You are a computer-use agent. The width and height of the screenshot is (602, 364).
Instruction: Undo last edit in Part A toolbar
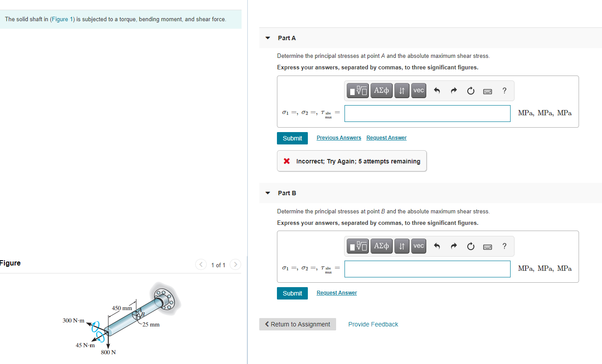pyautogui.click(x=437, y=91)
